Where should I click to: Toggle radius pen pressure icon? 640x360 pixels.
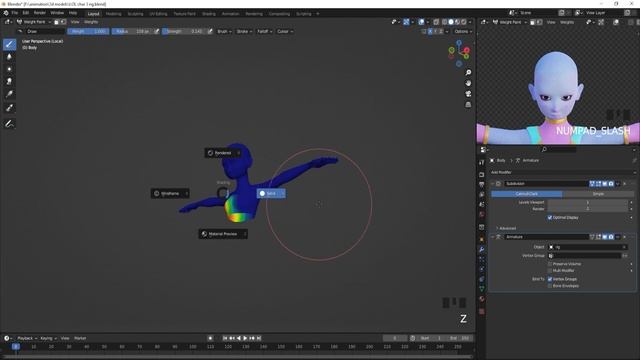coord(156,31)
